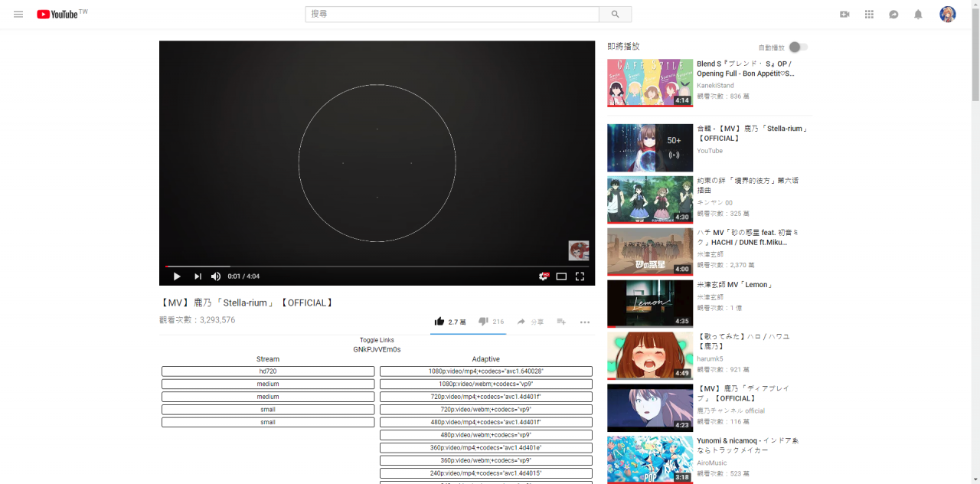Dislike the video with thumbs down

[483, 322]
